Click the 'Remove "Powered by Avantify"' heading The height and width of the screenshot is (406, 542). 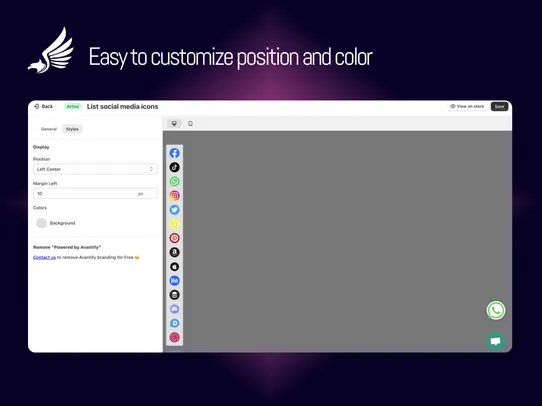(67, 247)
